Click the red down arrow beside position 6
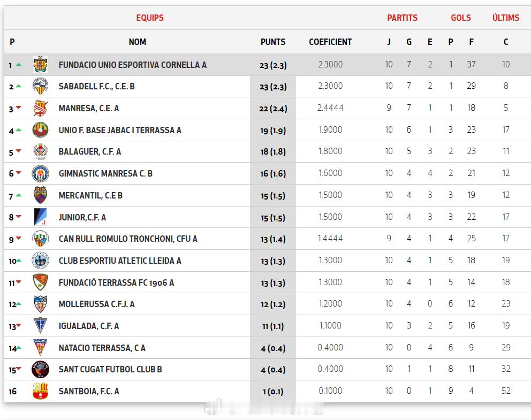Screen dimensions: 531x420 point(19,173)
